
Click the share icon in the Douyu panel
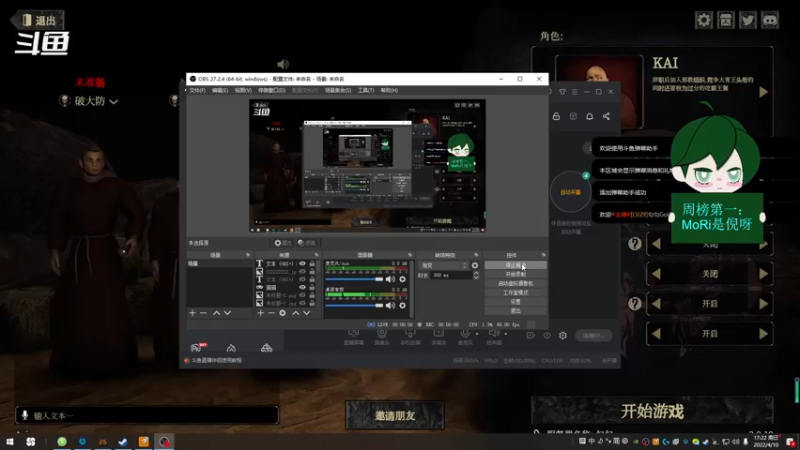[x=606, y=116]
